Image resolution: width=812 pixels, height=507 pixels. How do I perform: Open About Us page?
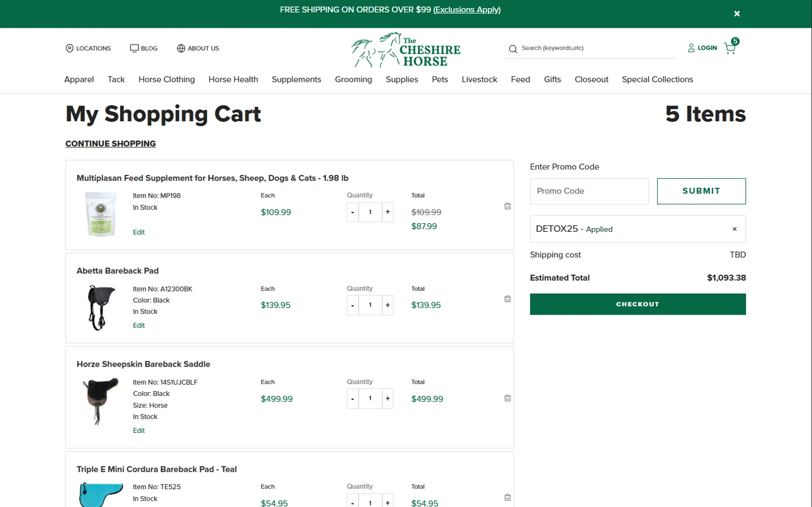tap(198, 48)
